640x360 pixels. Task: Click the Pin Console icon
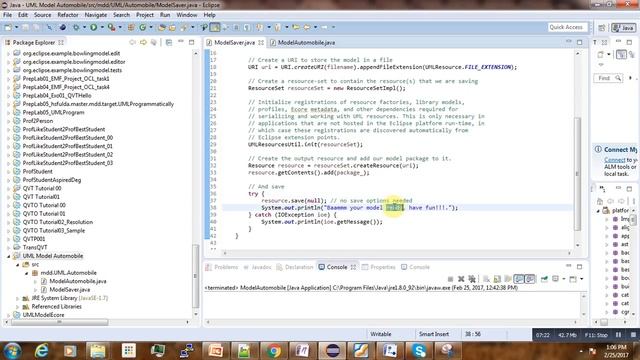544,279
